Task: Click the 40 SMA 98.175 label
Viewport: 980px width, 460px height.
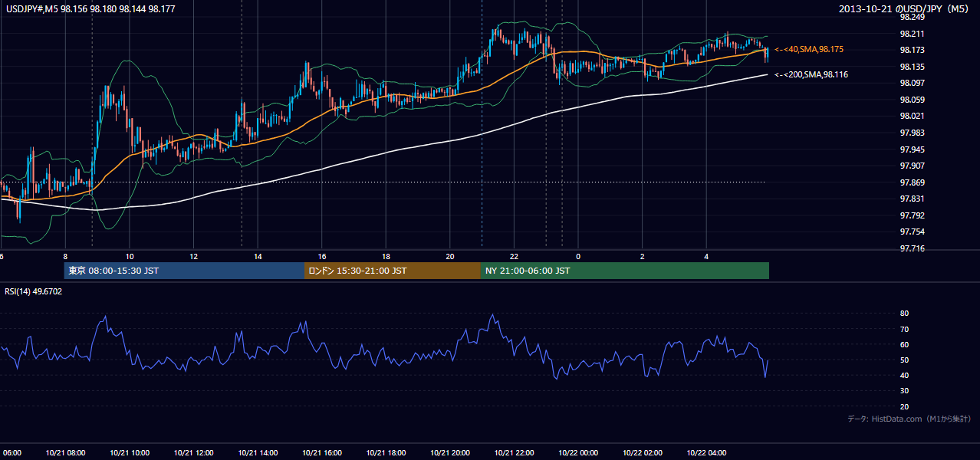Action: tap(809, 49)
